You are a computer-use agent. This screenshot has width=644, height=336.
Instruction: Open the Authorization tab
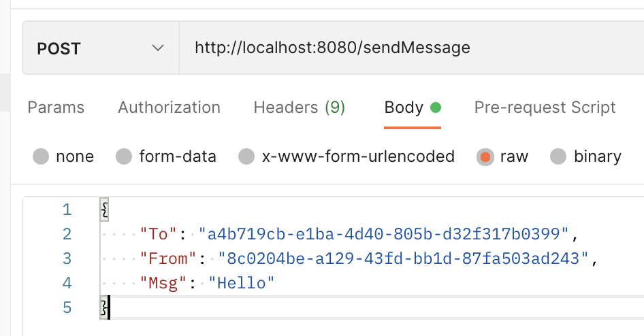pos(169,107)
